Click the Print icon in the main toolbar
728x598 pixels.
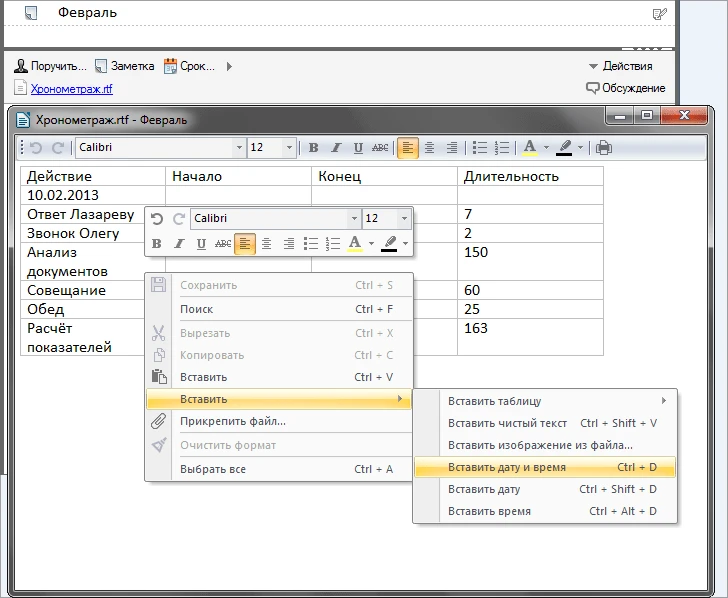click(x=604, y=148)
